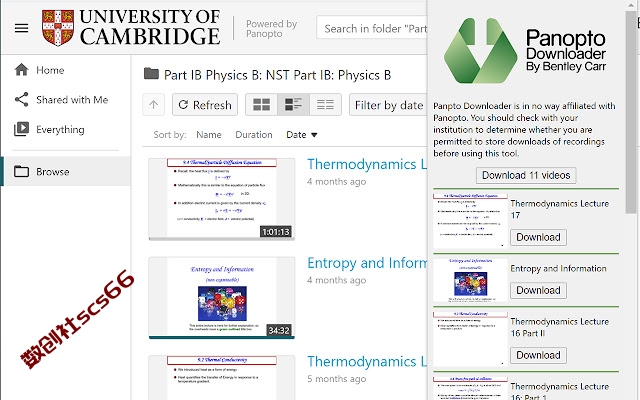
Task: Switch to grid view layout
Action: 261,105
